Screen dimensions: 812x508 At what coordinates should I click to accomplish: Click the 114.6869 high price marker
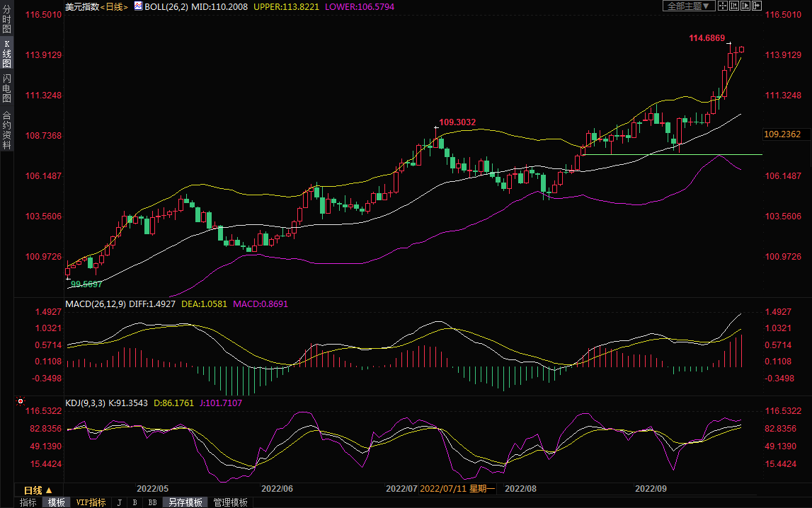click(x=707, y=37)
